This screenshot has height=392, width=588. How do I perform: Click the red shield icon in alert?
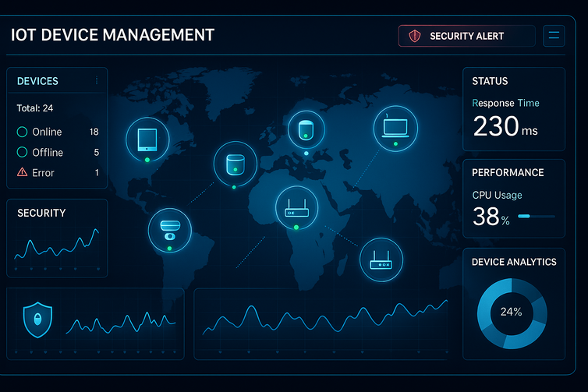415,36
